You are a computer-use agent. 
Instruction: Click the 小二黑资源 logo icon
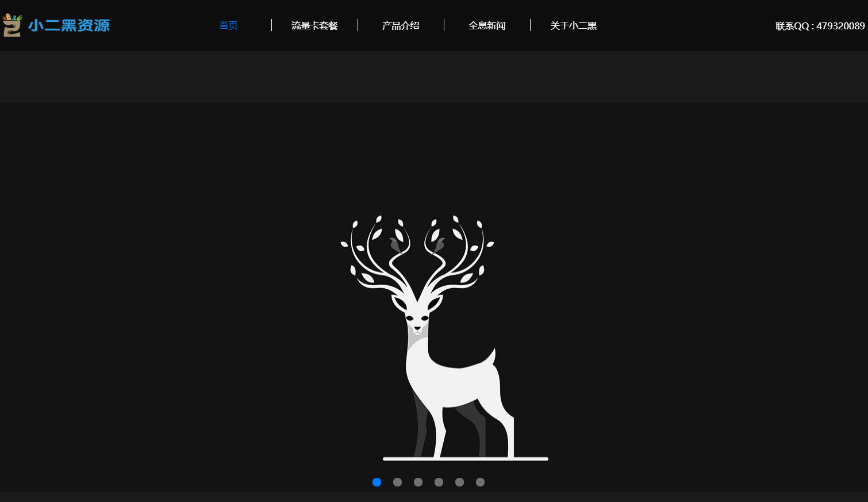tap(12, 25)
